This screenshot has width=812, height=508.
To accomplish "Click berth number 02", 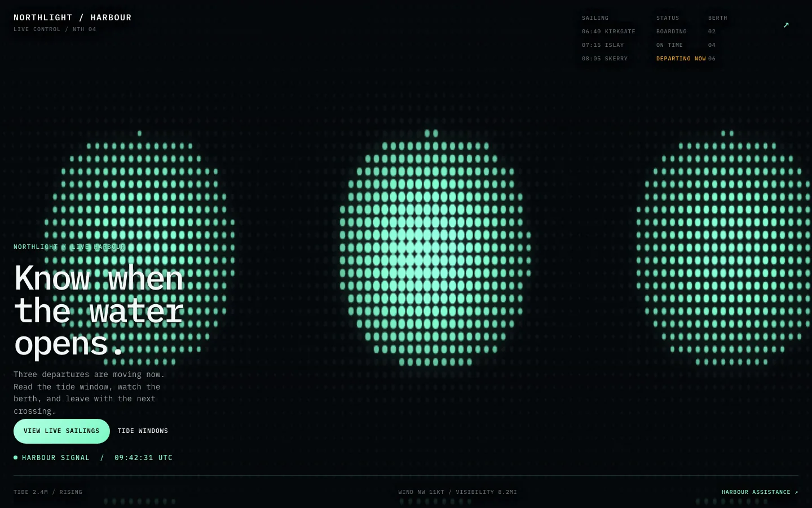I will [712, 32].
